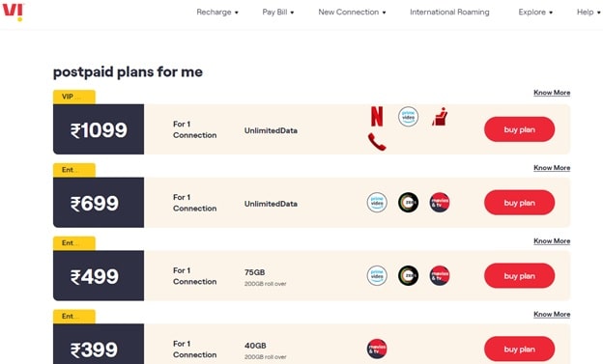Click the Zee5 icon on ₹699 plan

tap(408, 203)
